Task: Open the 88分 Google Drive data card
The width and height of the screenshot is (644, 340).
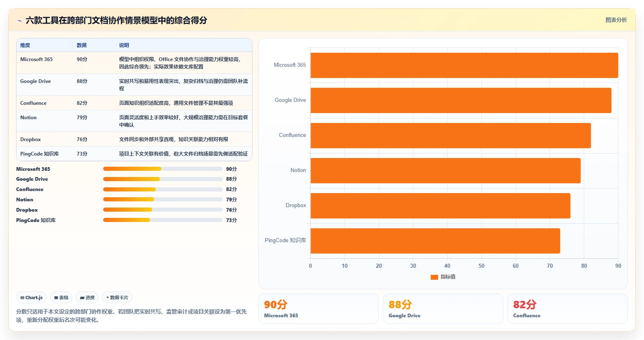Action: (x=443, y=309)
